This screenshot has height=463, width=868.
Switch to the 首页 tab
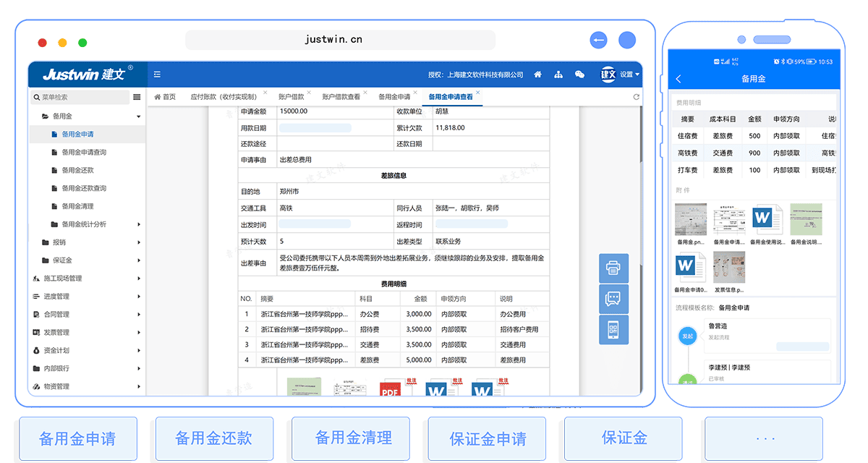coord(165,97)
